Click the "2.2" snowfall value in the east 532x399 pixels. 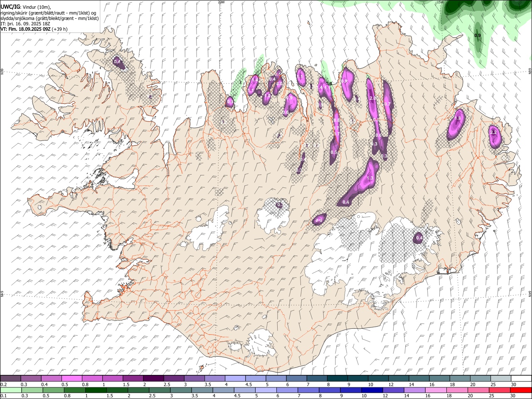pyautogui.click(x=494, y=133)
